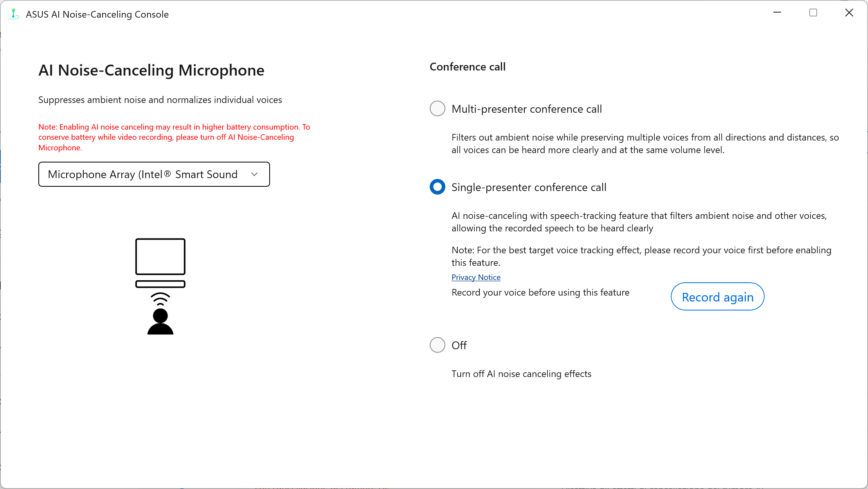Close the ASUS AI Noise-Canceling Console
868x489 pixels.
(849, 13)
